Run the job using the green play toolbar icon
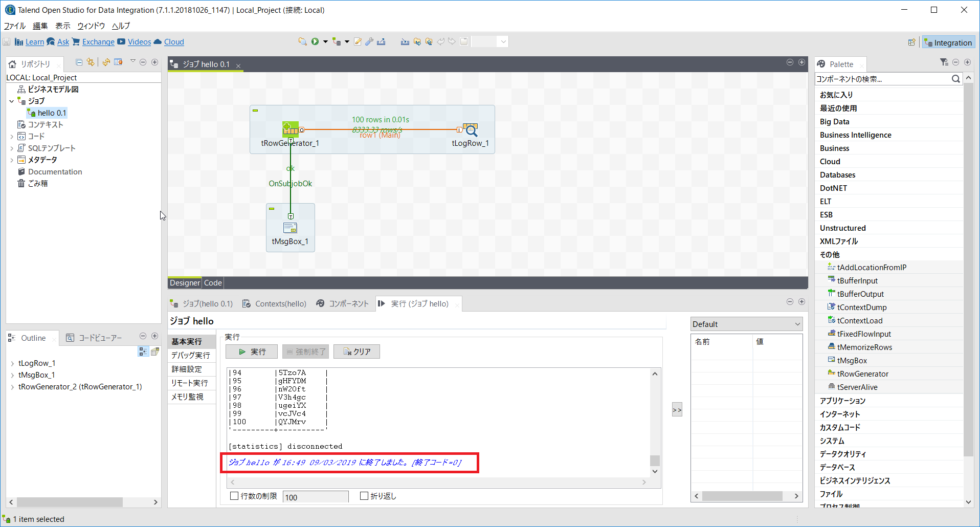 point(315,41)
